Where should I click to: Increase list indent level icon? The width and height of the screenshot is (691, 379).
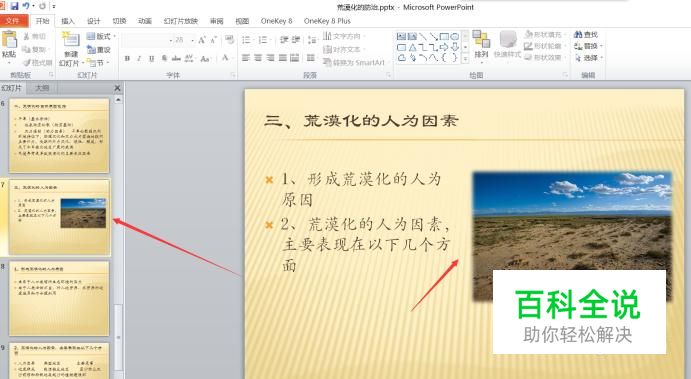click(x=296, y=40)
